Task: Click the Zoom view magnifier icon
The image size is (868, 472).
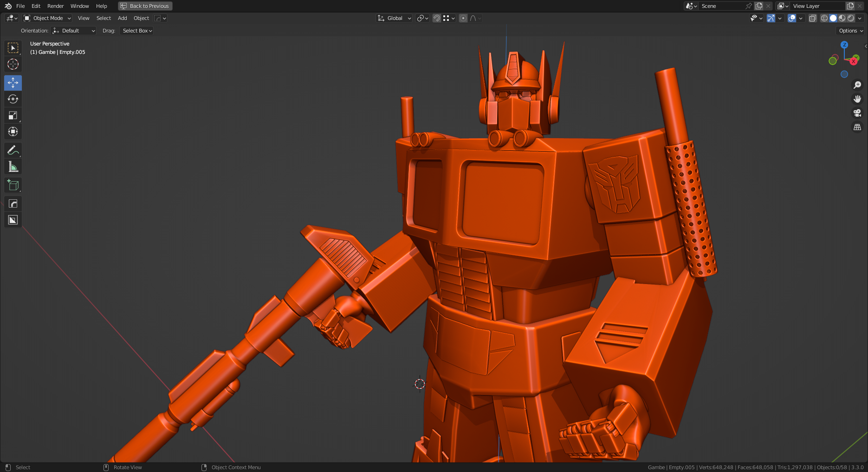Action: click(x=857, y=85)
